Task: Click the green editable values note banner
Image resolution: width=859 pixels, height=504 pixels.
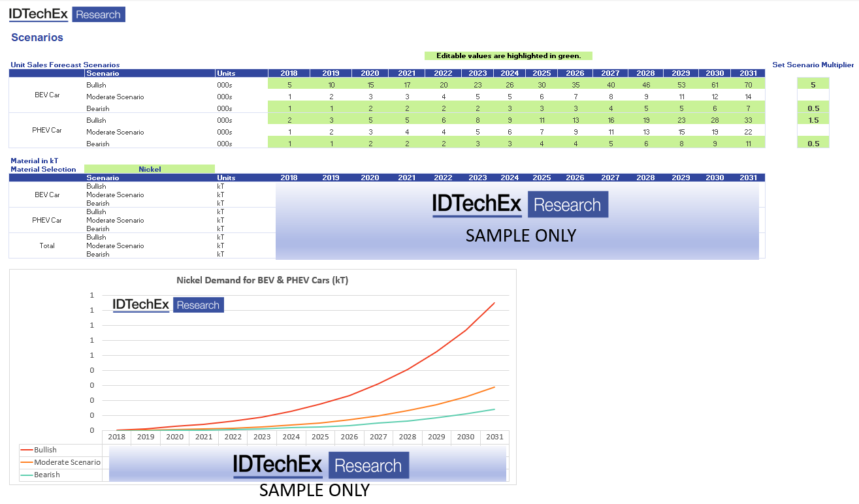Action: point(508,56)
